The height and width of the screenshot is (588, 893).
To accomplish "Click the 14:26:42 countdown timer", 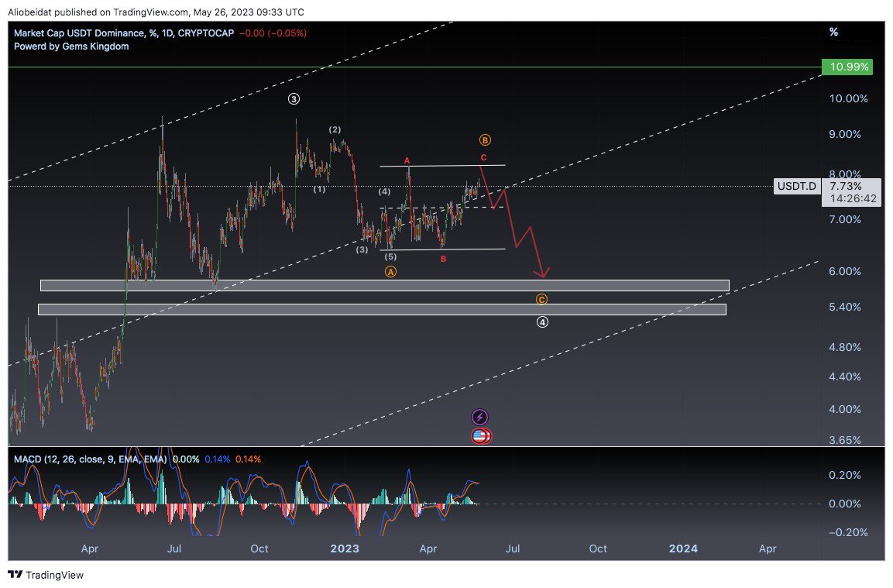I will click(854, 198).
